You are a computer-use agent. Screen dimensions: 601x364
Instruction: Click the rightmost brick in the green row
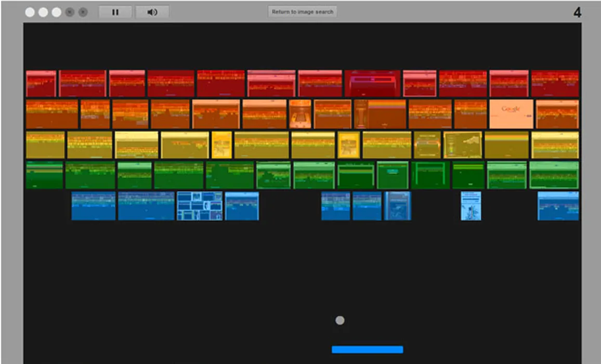(x=554, y=175)
